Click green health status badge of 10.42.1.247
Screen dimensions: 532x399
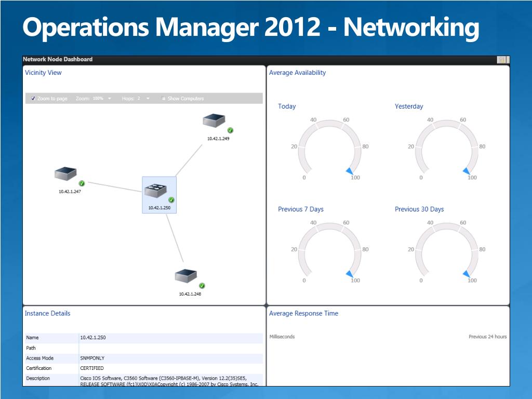click(x=82, y=183)
